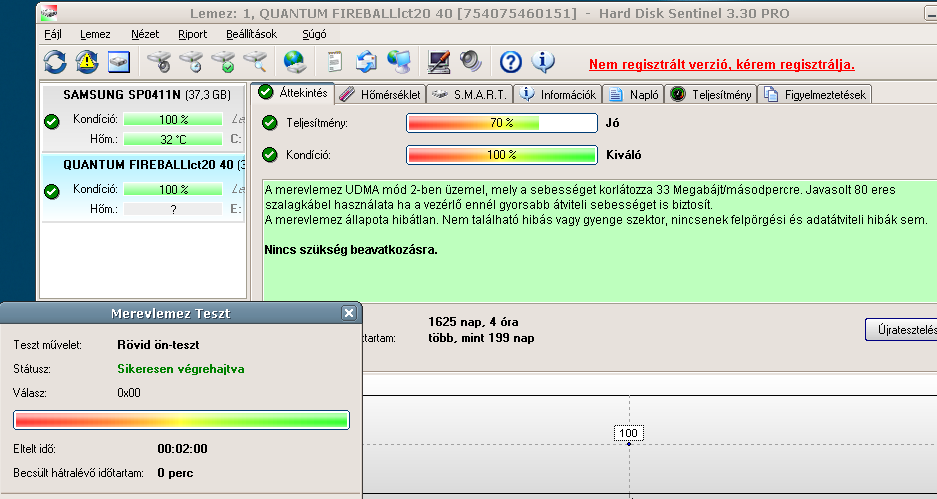Click the overview Kondíció 100 % bar
Image resolution: width=937 pixels, height=499 pixels.
point(502,155)
